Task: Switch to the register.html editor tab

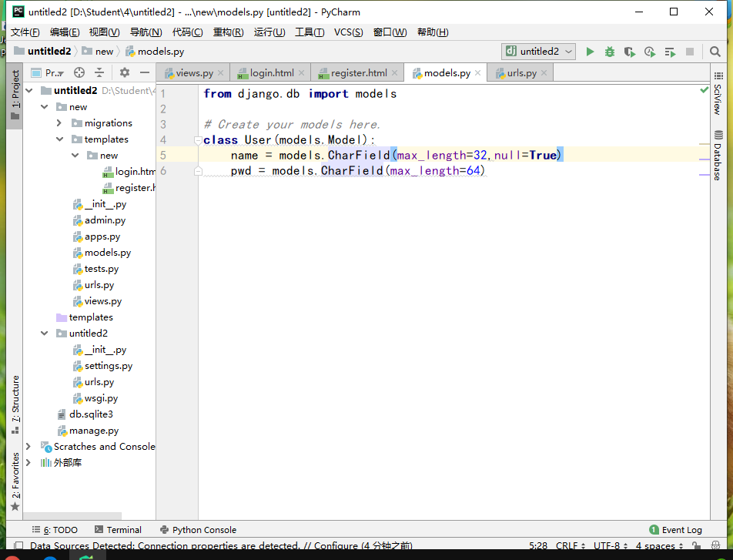Action: pyautogui.click(x=358, y=73)
